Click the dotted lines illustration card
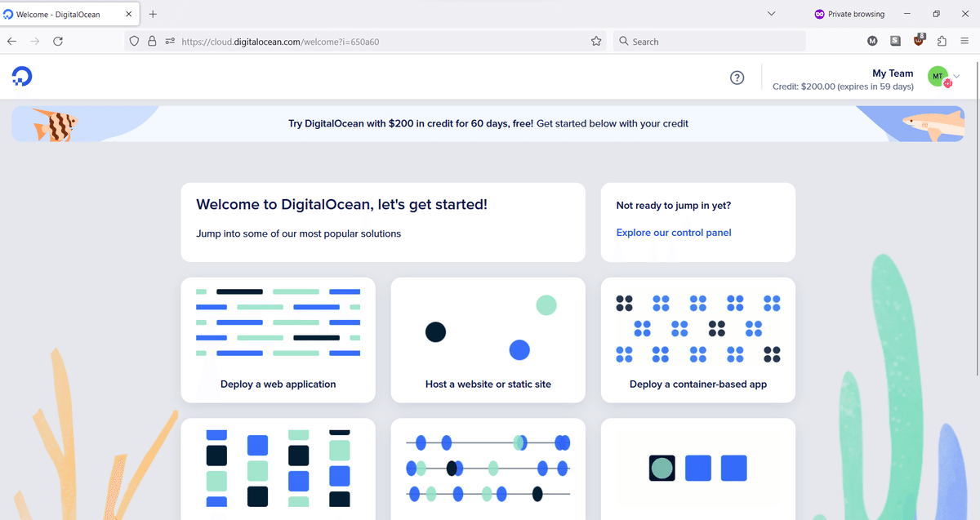This screenshot has height=520, width=980. (488, 469)
